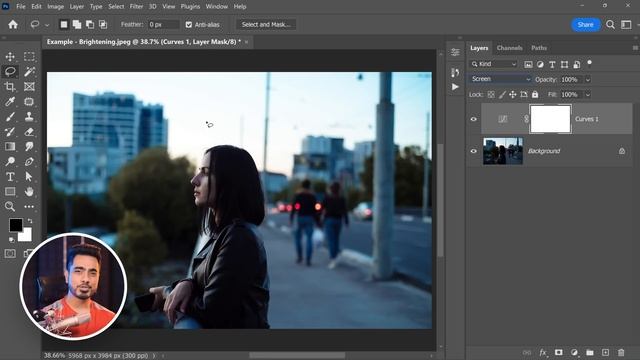Select the Eyedropper tool

click(x=10, y=101)
